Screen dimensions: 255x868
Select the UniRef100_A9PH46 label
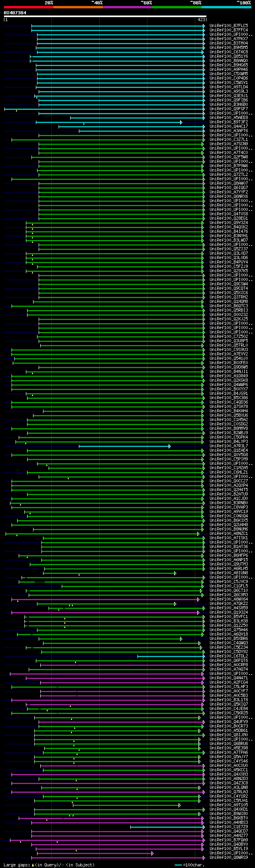pos(229,70)
